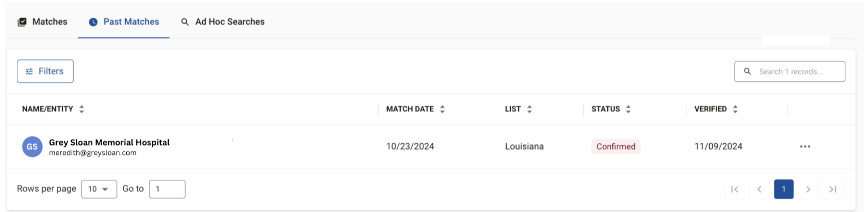
Task: Go to the next page
Action: [x=808, y=189]
